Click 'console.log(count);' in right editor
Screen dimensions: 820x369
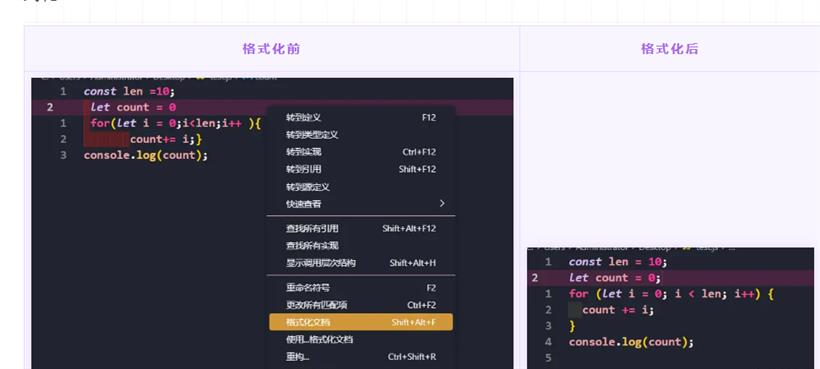point(631,342)
